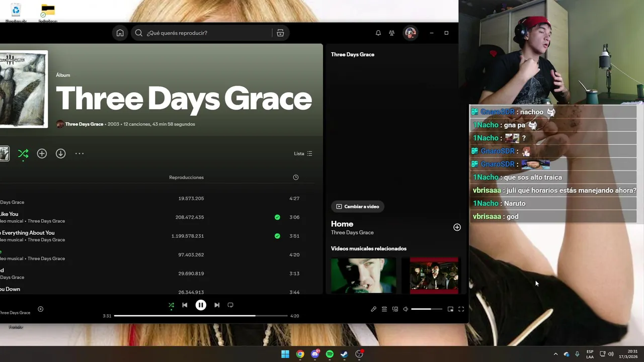Add now playing song with bottom-bar plus
The image size is (644, 362).
41,309
